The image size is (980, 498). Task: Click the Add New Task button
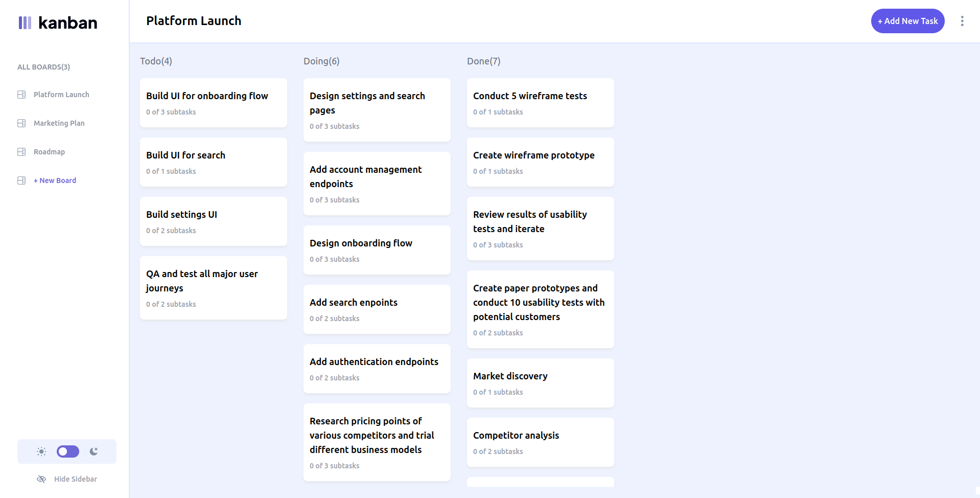[x=907, y=21]
